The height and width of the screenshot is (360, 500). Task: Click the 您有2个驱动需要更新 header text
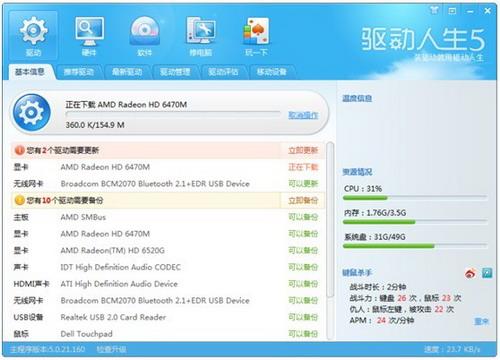click(63, 150)
